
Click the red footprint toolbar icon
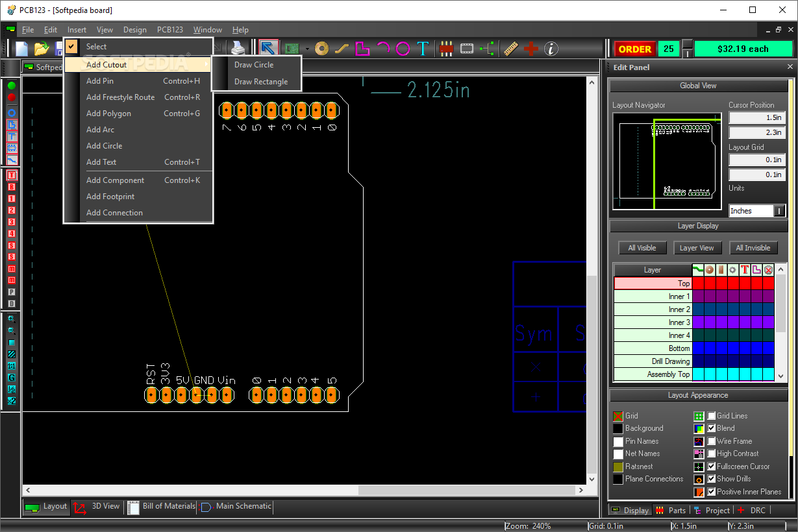[x=446, y=48]
